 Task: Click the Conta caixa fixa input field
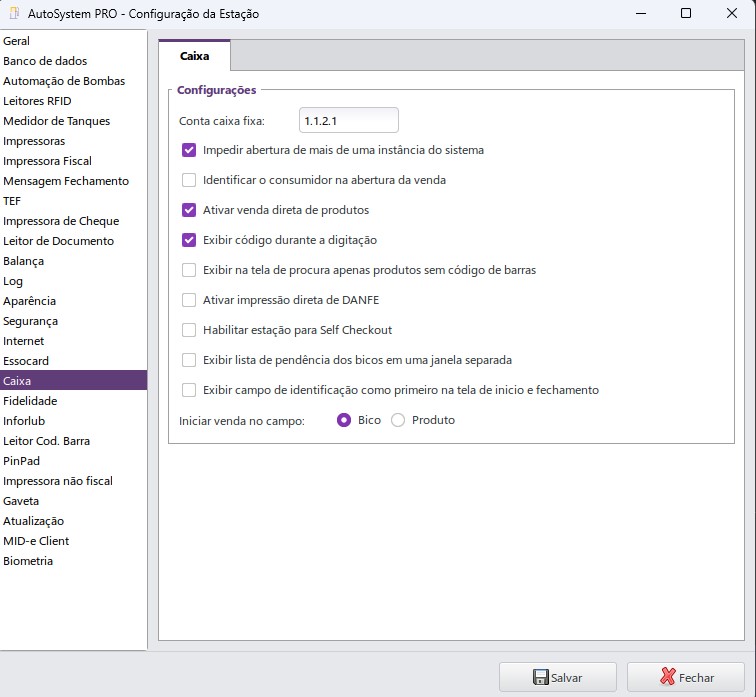348,121
